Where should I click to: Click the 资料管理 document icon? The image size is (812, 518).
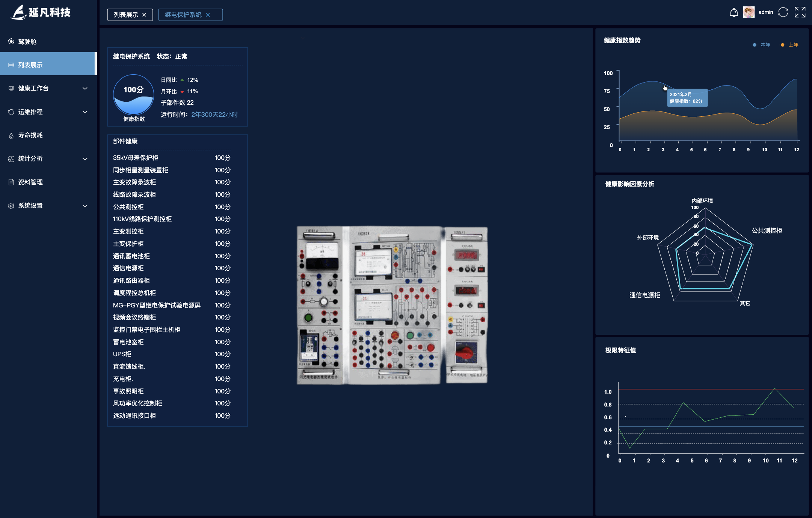(11, 182)
